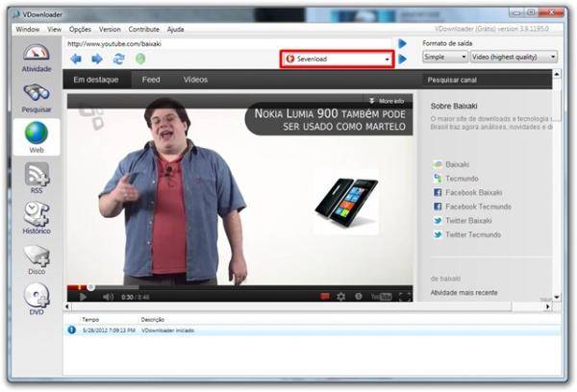Image resolution: width=577 pixels, height=392 pixels.
Task: Go forward with the right arrow
Action: coord(97,59)
